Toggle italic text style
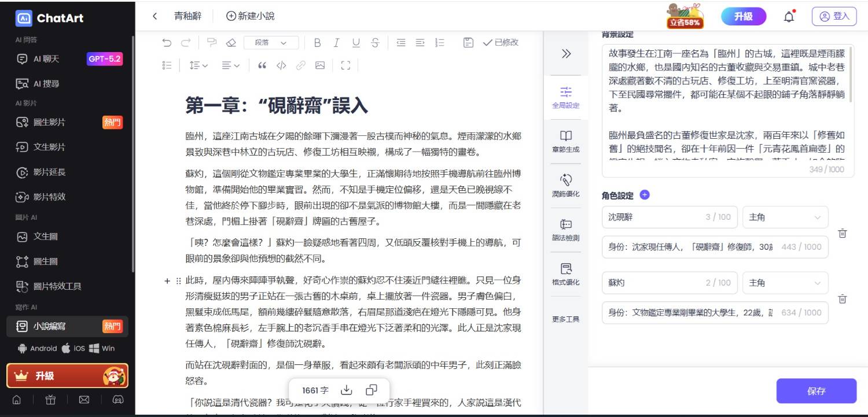The image size is (868, 417). [336, 43]
